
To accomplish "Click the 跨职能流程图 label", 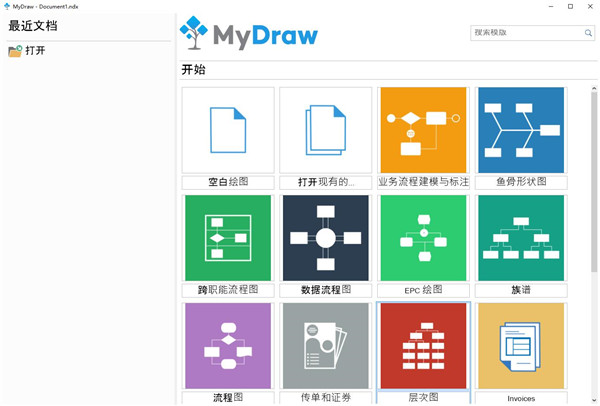I will [228, 290].
